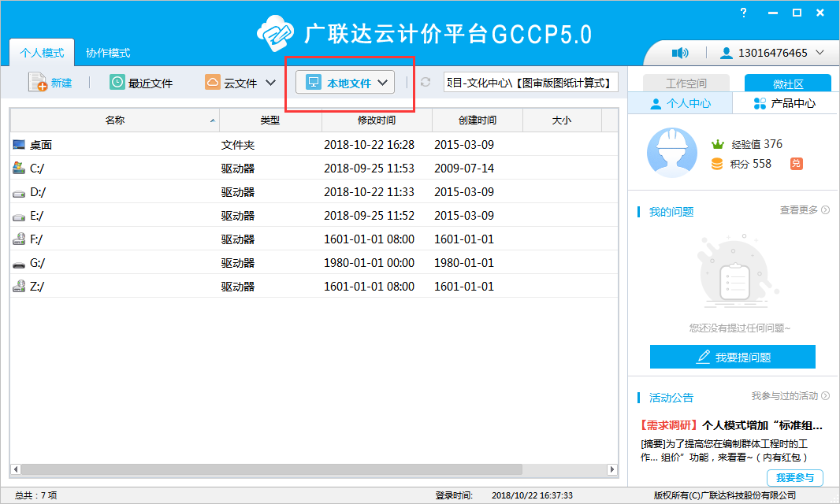Sort by the 类型 column header
840x504 pixels.
[270, 120]
